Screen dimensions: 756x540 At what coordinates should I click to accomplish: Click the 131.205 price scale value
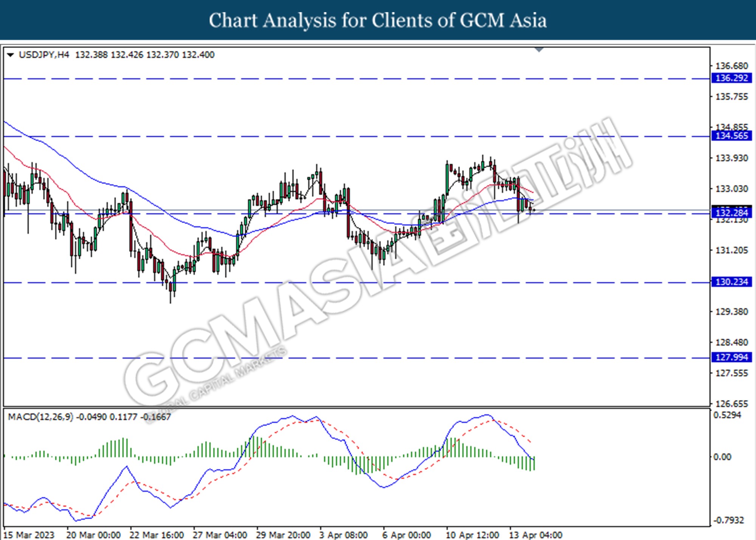click(x=731, y=250)
